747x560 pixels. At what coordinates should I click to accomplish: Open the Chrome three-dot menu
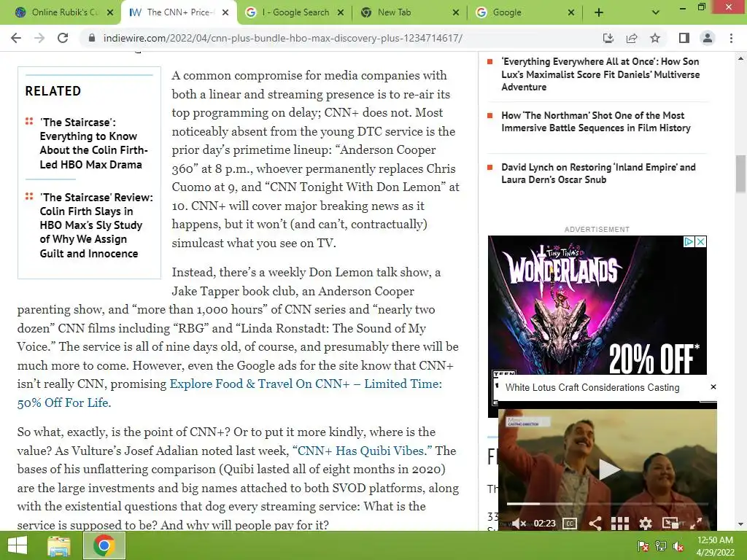[x=731, y=38]
